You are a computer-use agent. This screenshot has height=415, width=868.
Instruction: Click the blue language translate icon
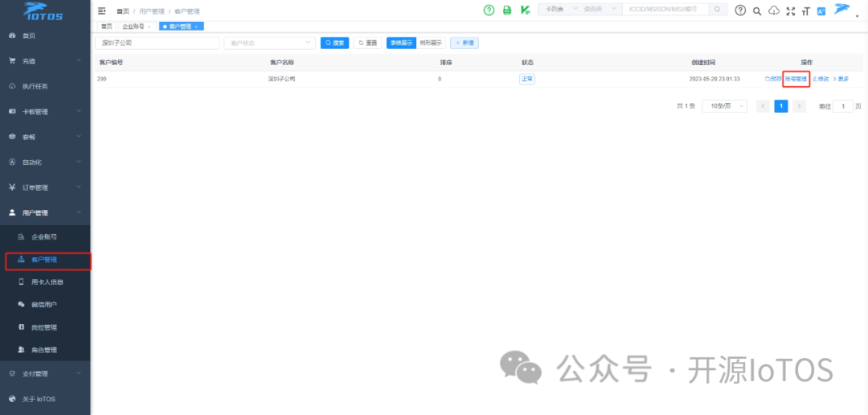821,10
